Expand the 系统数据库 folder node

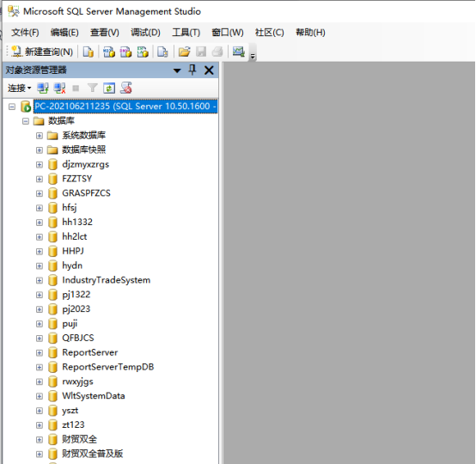pos(40,136)
